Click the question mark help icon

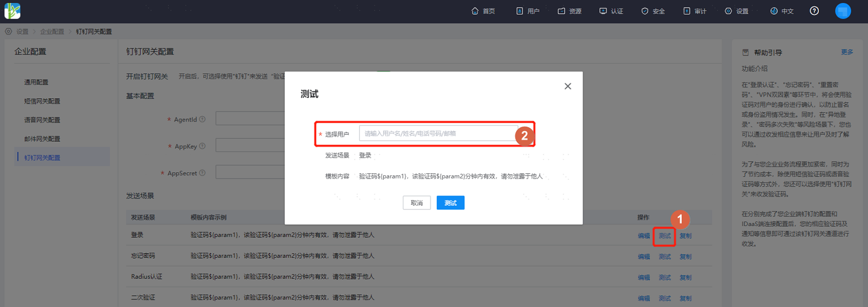point(814,11)
